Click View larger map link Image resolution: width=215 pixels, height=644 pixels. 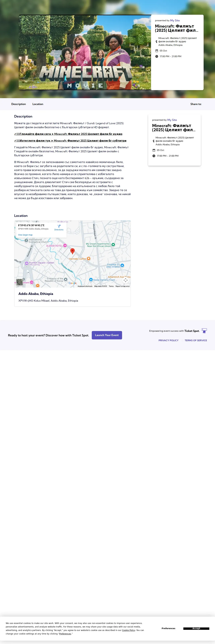click(x=25, y=235)
